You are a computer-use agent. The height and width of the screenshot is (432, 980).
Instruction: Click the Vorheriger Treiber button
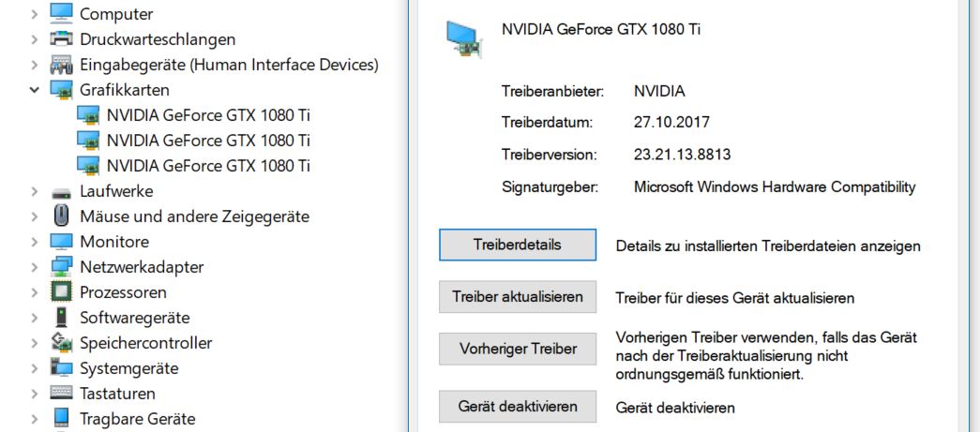pos(518,349)
